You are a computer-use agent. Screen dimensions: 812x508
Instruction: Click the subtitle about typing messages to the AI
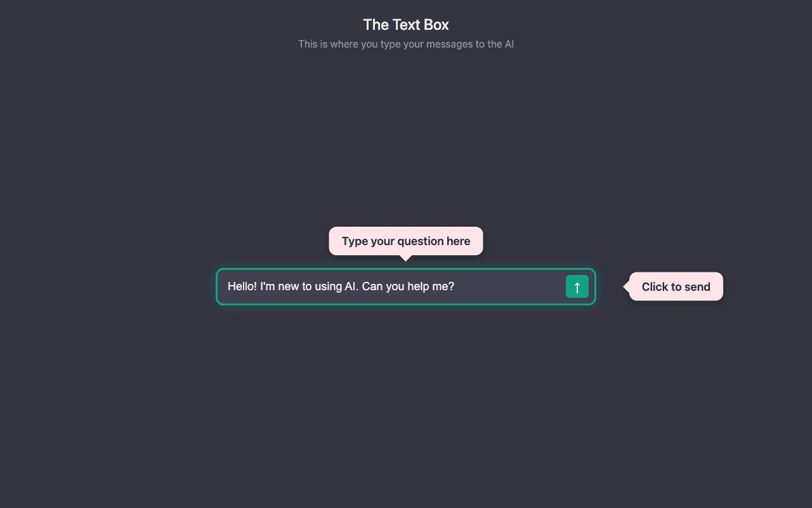(405, 44)
